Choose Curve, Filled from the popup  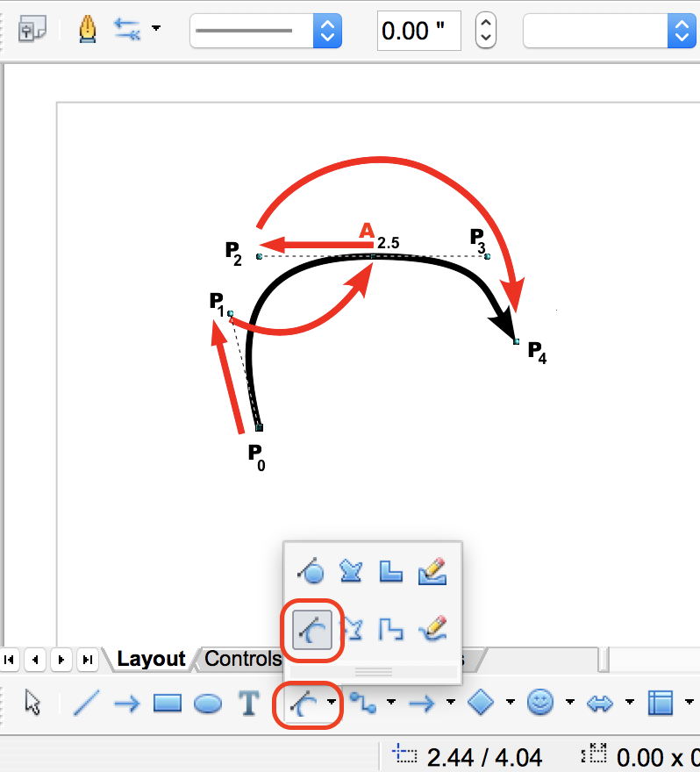tap(311, 572)
